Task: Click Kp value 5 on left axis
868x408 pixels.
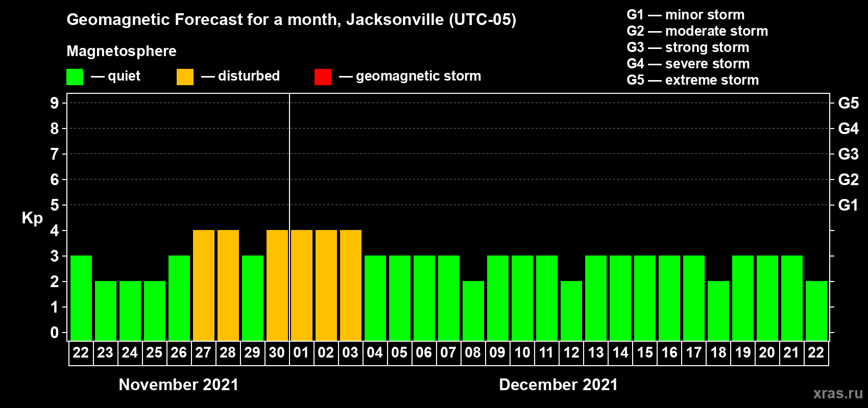Action: pyautogui.click(x=55, y=205)
